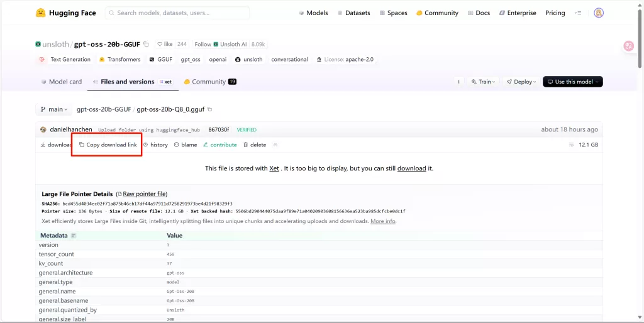This screenshot has width=644, height=323.
Task: Click Copy download link
Action: pos(108,145)
